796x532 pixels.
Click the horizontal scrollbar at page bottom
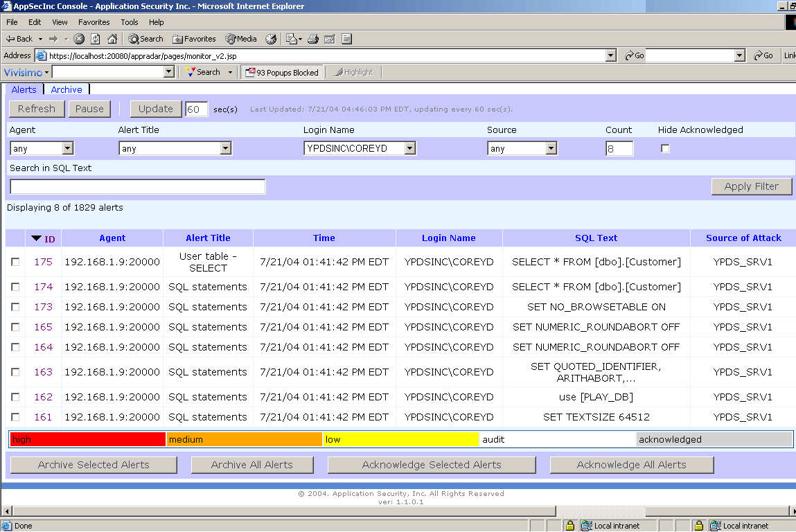[284, 511]
